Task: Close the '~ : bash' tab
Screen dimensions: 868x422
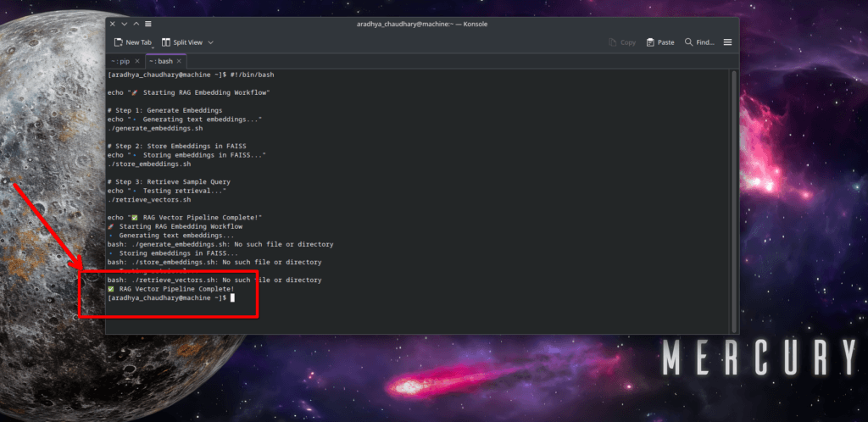Action: (179, 61)
